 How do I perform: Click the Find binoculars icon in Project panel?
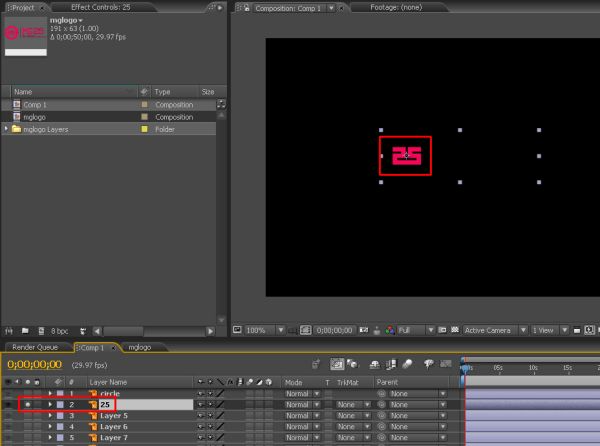point(9,331)
